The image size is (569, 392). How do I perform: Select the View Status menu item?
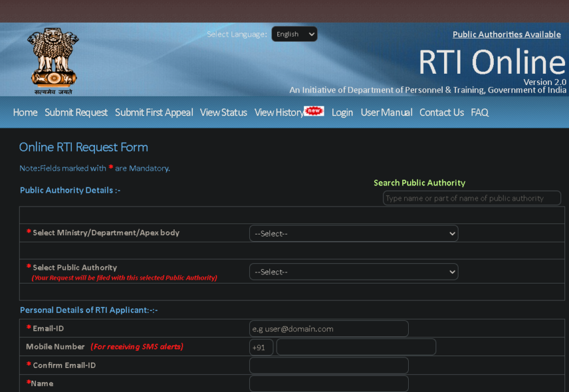pyautogui.click(x=224, y=112)
